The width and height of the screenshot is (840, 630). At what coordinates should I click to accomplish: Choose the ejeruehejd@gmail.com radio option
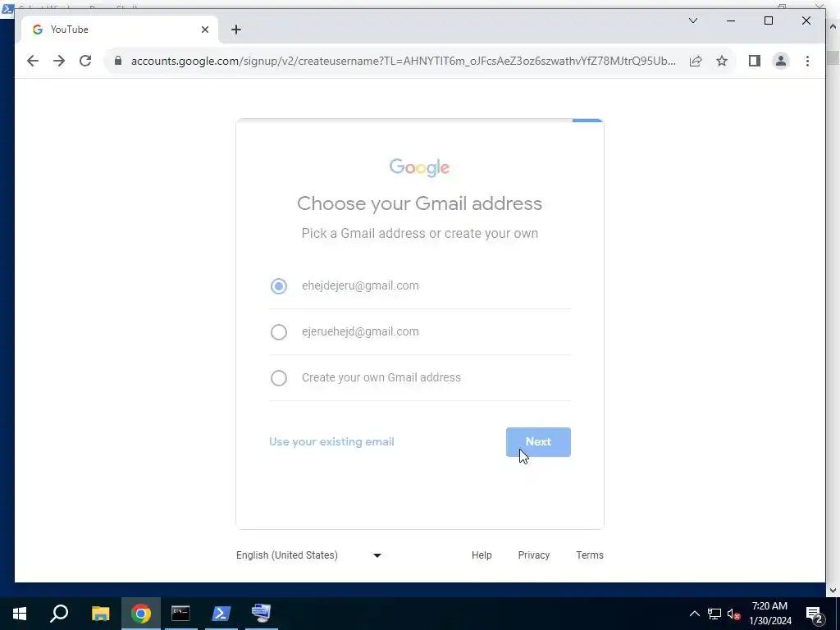point(279,332)
